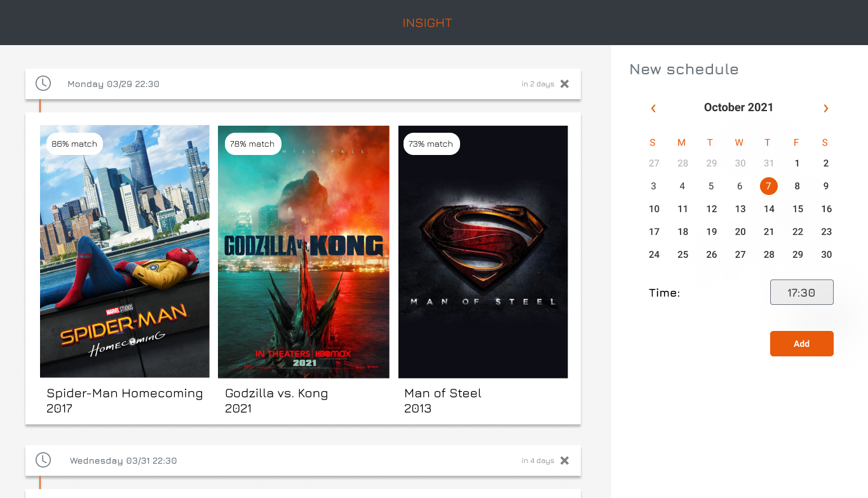Screen dimensions: 868x498
Task: Select October 10 in calendar
Action: click(x=654, y=209)
